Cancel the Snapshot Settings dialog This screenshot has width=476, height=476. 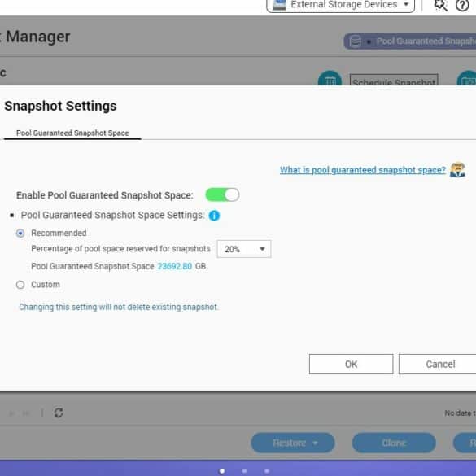pos(438,364)
